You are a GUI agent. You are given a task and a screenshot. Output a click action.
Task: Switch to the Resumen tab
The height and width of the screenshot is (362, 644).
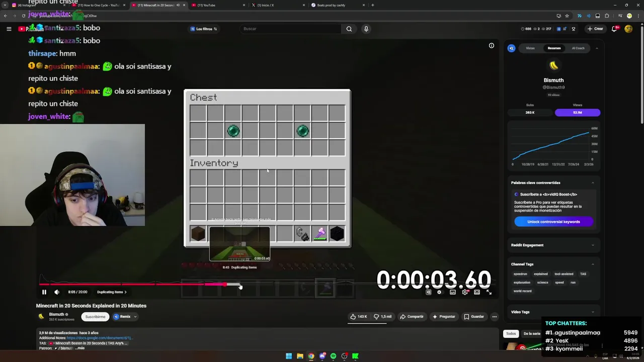point(554,48)
